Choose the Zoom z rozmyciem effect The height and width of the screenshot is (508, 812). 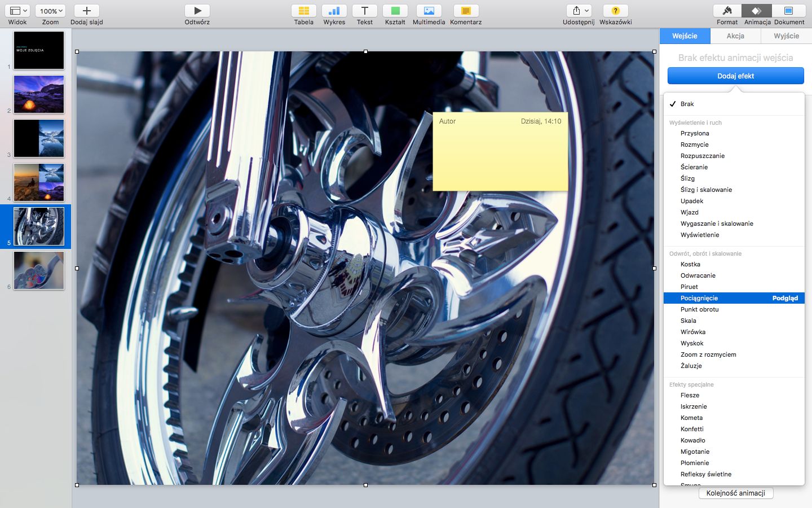[x=734, y=354]
